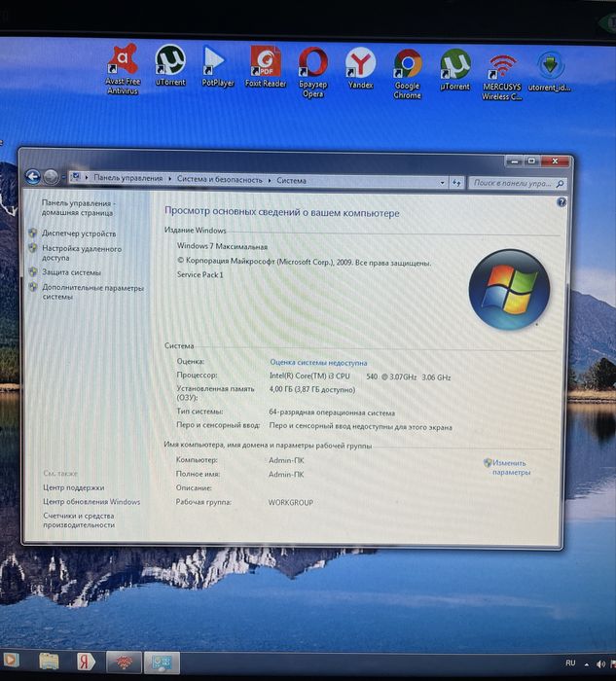Open the utorrent_id installer file icon
Screen dimensions: 616x681
[550, 71]
